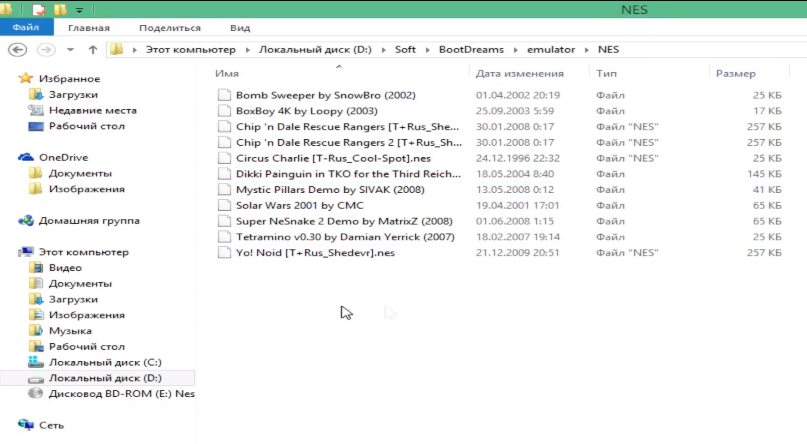
Task: Click the address bar folder icon
Action: pyautogui.click(x=117, y=49)
